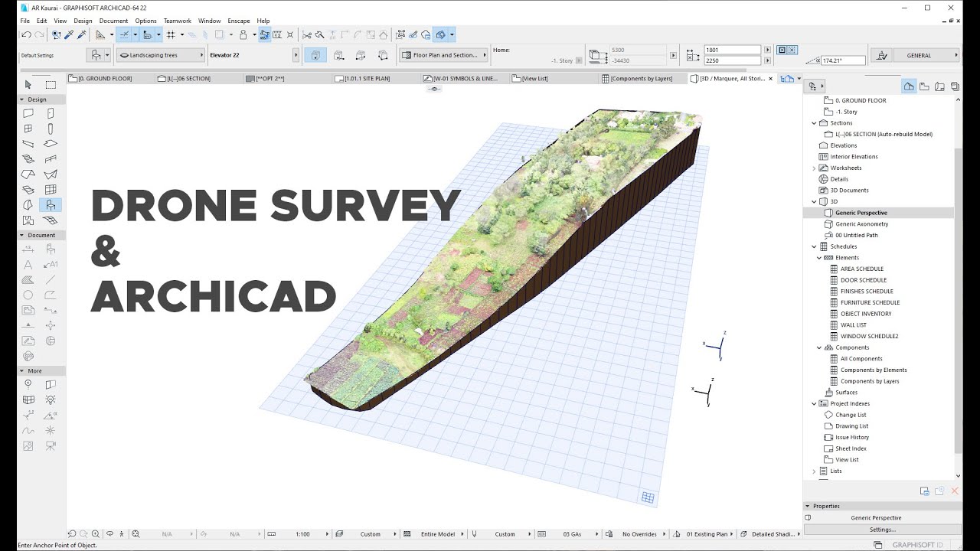Select Generic Axonometry in navigator
This screenshot has width=980, height=551.
click(862, 224)
